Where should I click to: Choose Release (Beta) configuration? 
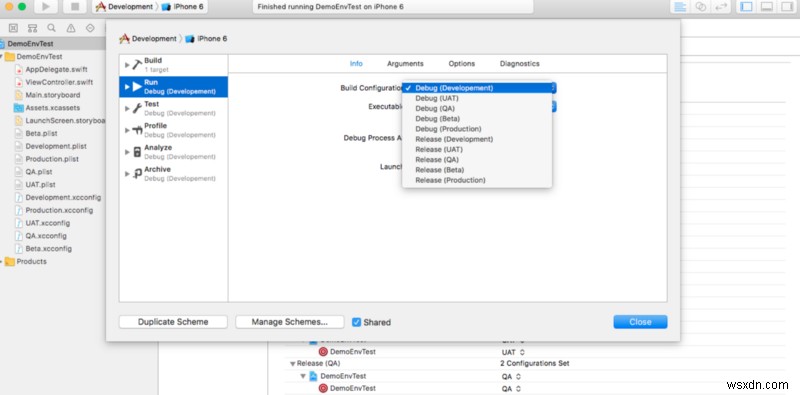[x=477, y=169]
